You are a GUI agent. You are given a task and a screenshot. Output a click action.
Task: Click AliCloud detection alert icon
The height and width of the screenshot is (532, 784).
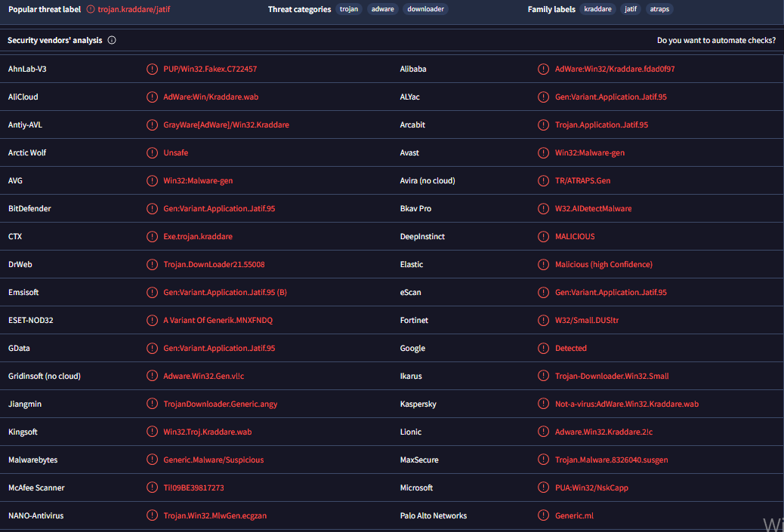152,97
